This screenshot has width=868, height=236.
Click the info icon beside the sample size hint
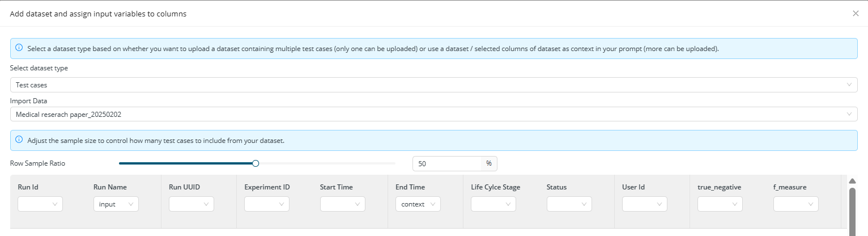coord(19,140)
